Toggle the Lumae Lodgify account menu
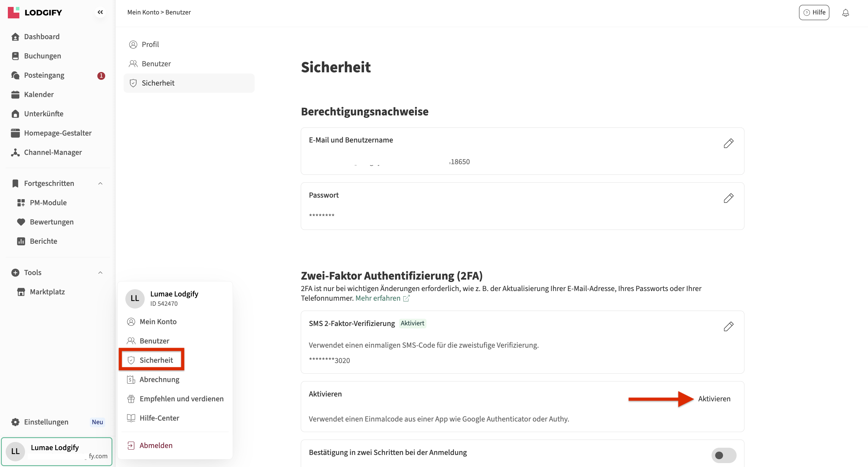868x467 pixels. (x=57, y=452)
